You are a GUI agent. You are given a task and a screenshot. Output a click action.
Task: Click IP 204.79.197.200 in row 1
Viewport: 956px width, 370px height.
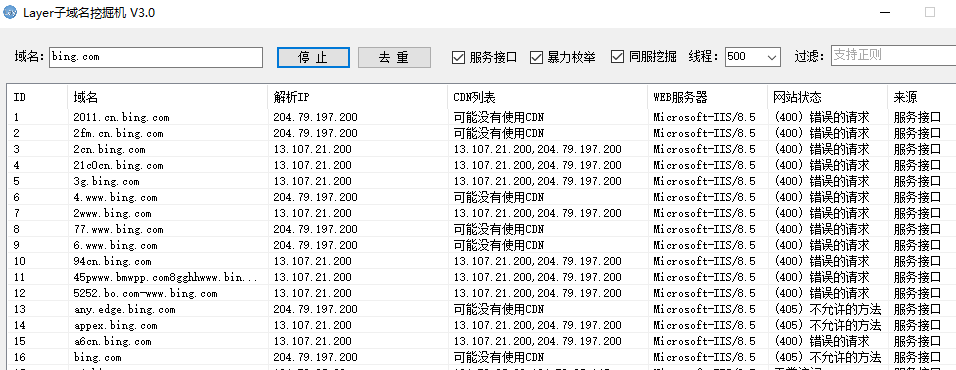(x=315, y=117)
